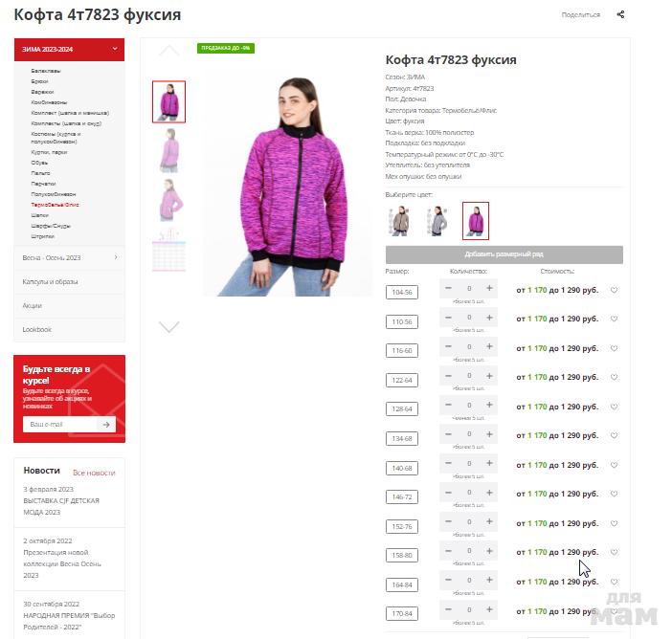The height and width of the screenshot is (639, 672).
Task: Click the heart icon for size 122-64
Action: (x=614, y=377)
